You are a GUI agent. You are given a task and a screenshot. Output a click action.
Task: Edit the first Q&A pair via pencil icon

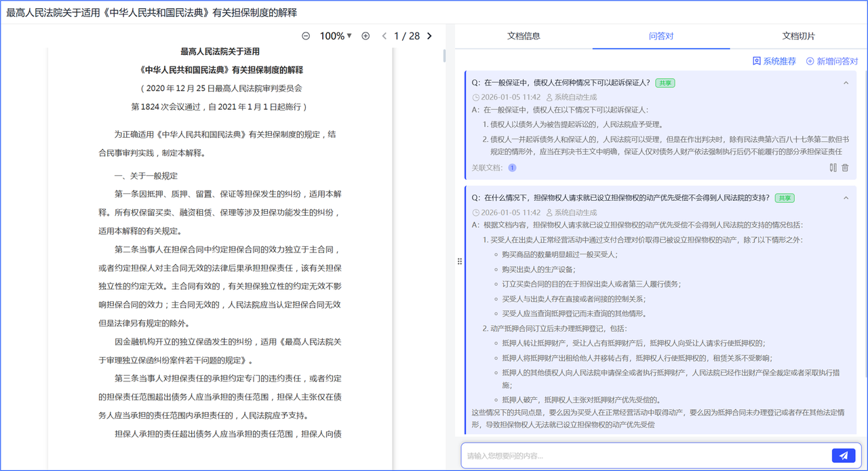pos(833,167)
